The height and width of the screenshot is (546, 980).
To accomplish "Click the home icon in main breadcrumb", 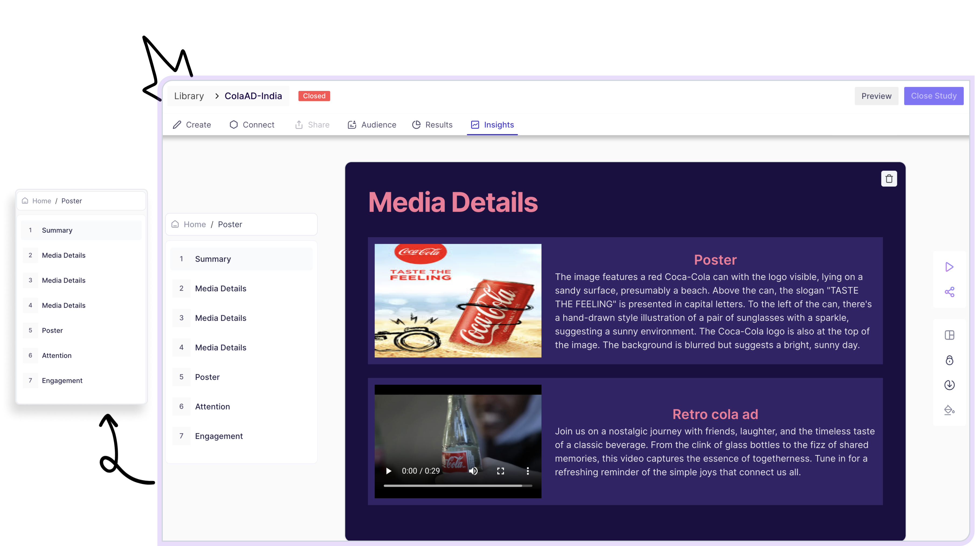I will pyautogui.click(x=175, y=224).
